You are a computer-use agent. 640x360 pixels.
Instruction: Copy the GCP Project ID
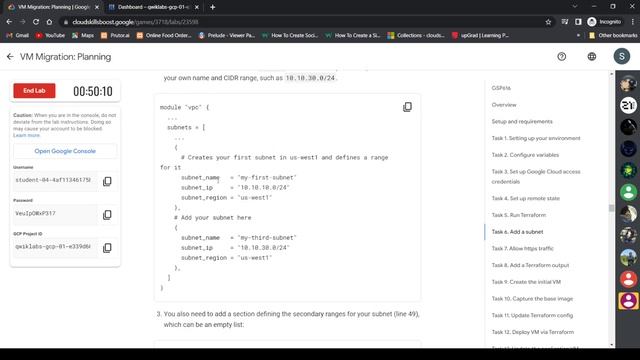tap(107, 248)
